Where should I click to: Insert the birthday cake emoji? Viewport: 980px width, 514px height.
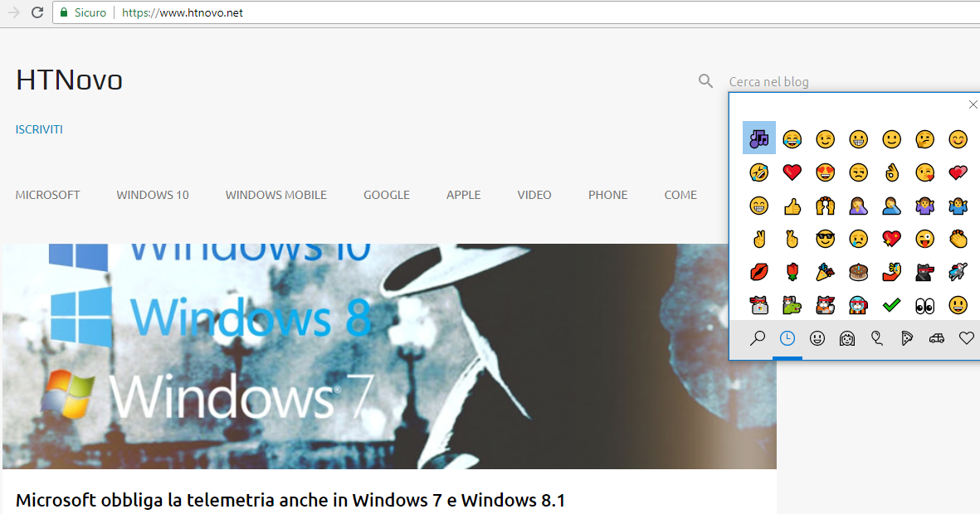pos(858,272)
